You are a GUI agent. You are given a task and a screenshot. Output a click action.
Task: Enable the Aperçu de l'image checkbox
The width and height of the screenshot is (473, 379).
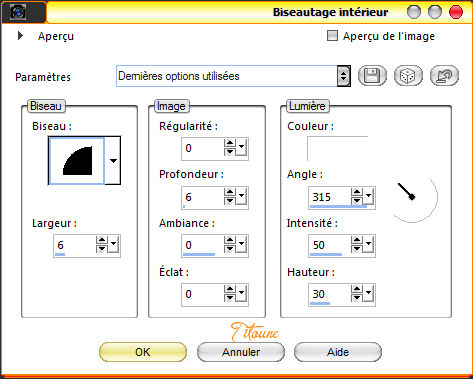[x=332, y=36]
